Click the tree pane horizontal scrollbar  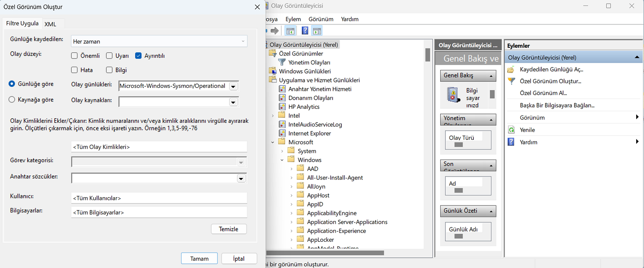point(324,253)
